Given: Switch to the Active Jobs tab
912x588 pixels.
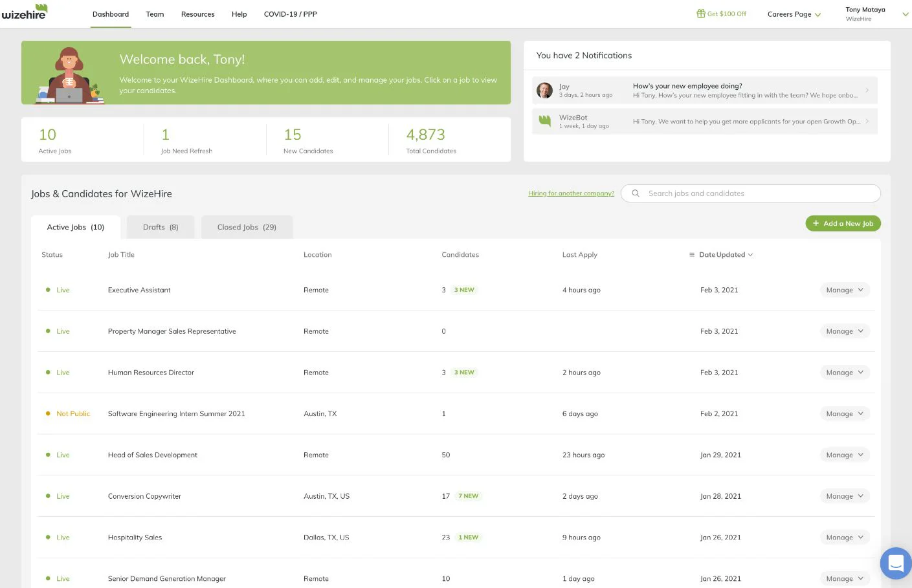Looking at the screenshot, I should (x=75, y=227).
